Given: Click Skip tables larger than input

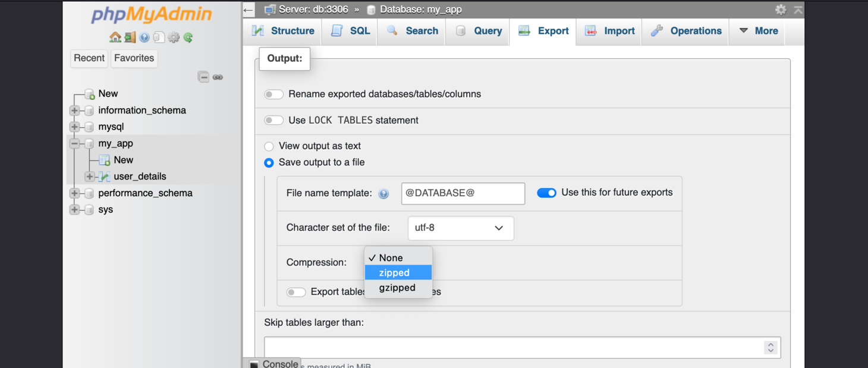Looking at the screenshot, I should pyautogui.click(x=523, y=348).
